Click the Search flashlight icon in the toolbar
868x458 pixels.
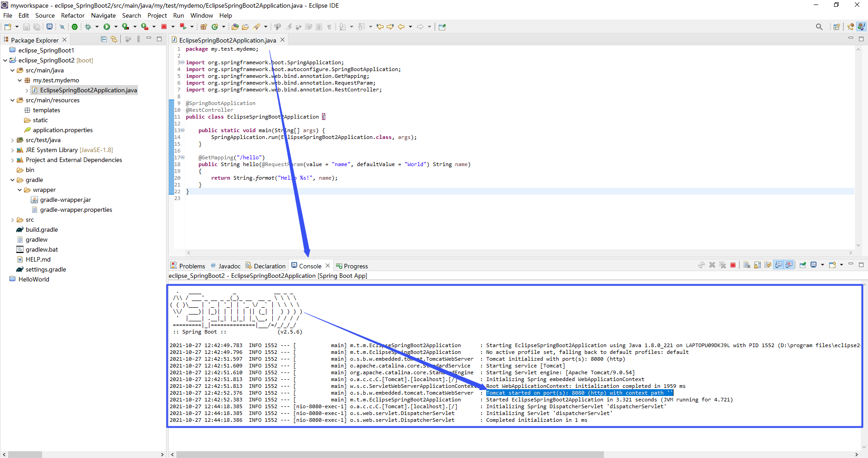coord(256,27)
